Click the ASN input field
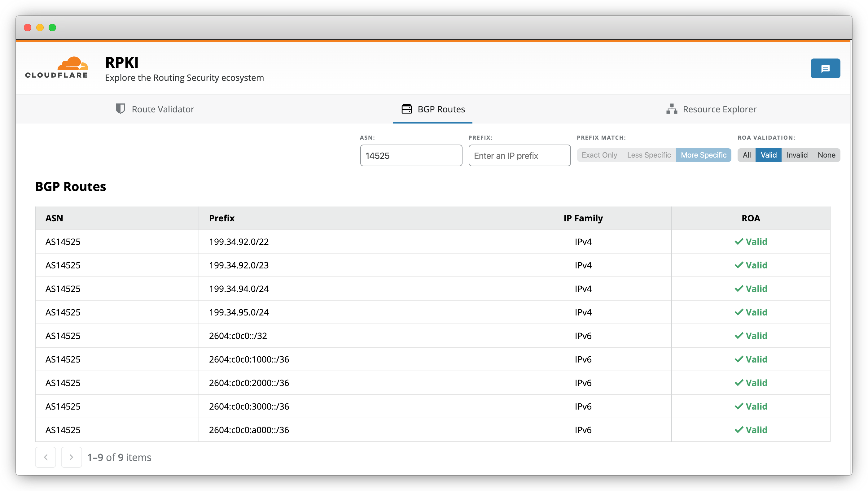The height and width of the screenshot is (491, 868). (x=411, y=155)
